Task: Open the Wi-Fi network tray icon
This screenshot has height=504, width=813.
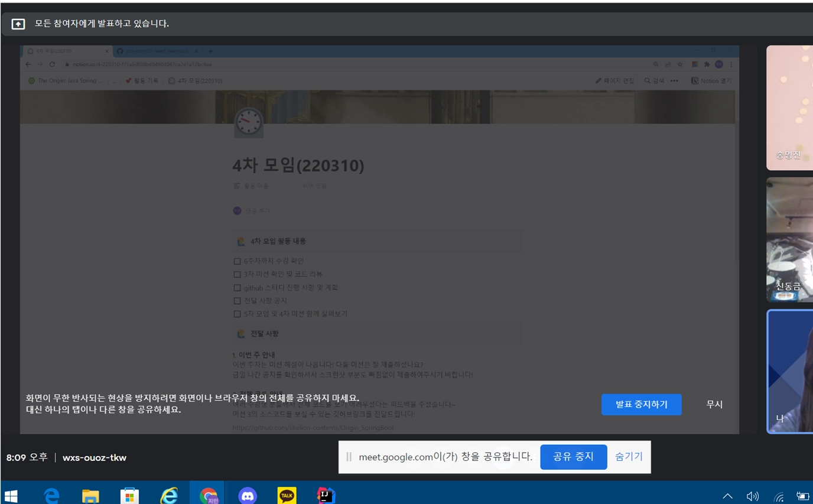Action: 779,496
